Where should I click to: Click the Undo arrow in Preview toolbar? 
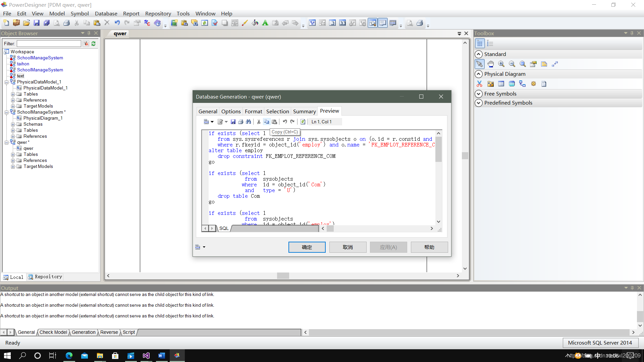click(285, 122)
